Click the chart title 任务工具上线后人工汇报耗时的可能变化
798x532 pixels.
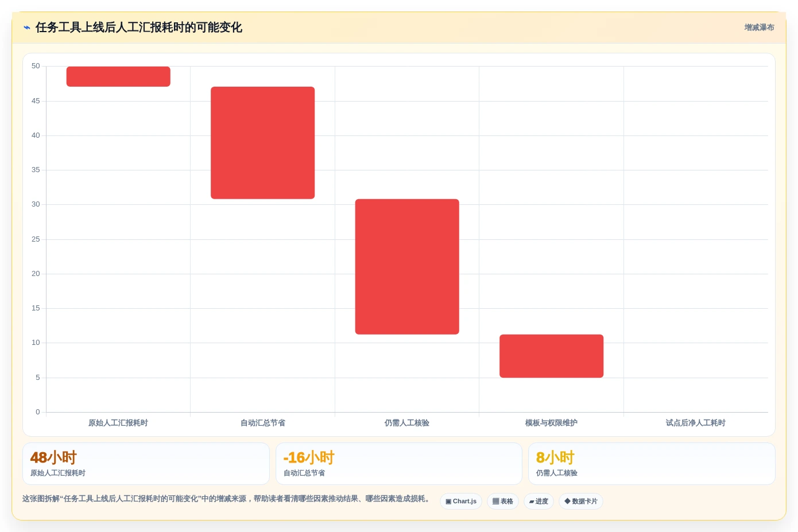tap(139, 28)
